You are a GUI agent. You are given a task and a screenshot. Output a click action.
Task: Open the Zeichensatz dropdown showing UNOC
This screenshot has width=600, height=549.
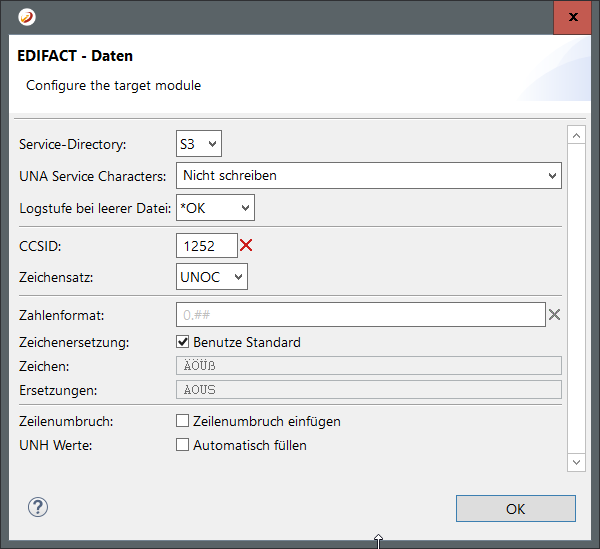211,276
